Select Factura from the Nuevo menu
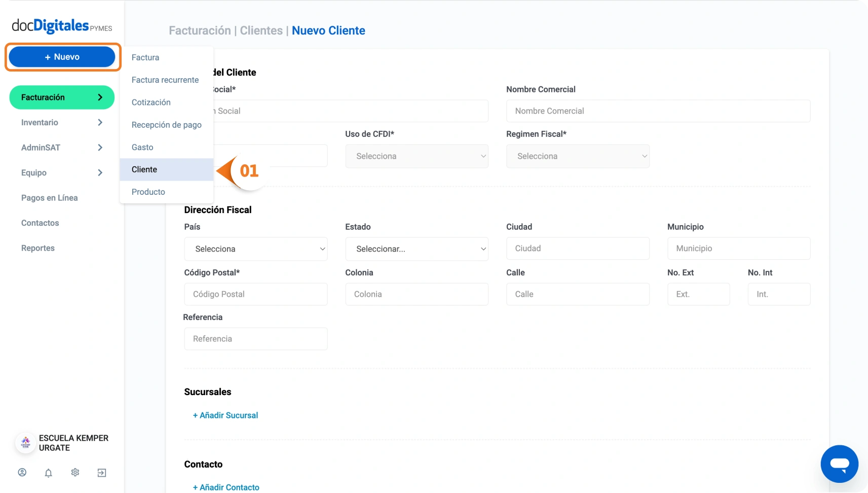 pyautogui.click(x=167, y=57)
